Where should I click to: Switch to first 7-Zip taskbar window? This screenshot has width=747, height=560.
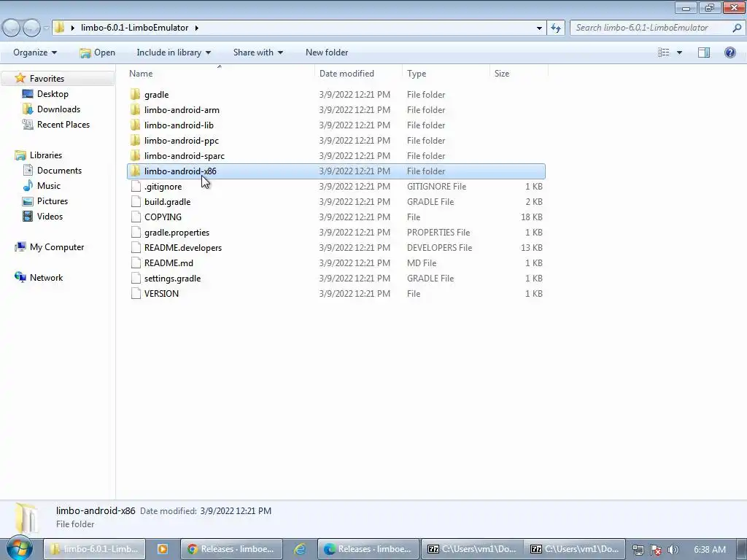[x=472, y=549]
